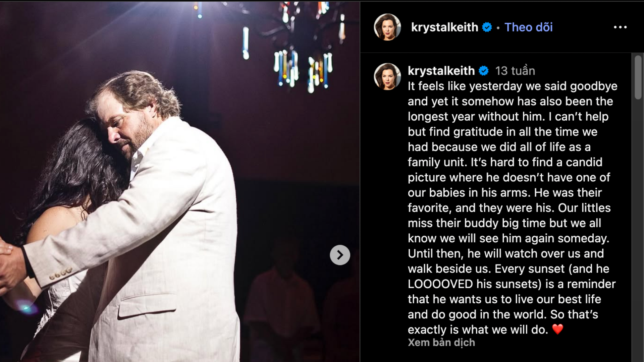The width and height of the screenshot is (644, 362).
Task: Click the verified badge next to 13 tuần
Action: (483, 71)
